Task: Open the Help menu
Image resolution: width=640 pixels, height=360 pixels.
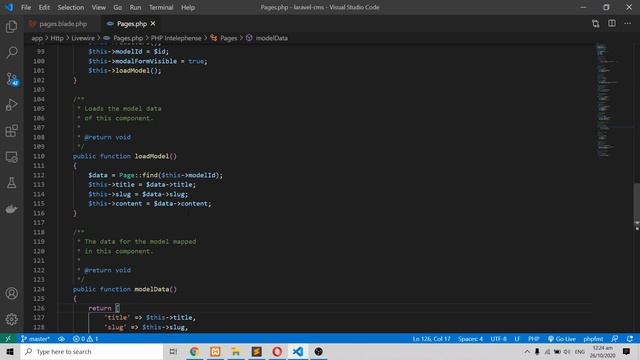Action: coord(188,7)
